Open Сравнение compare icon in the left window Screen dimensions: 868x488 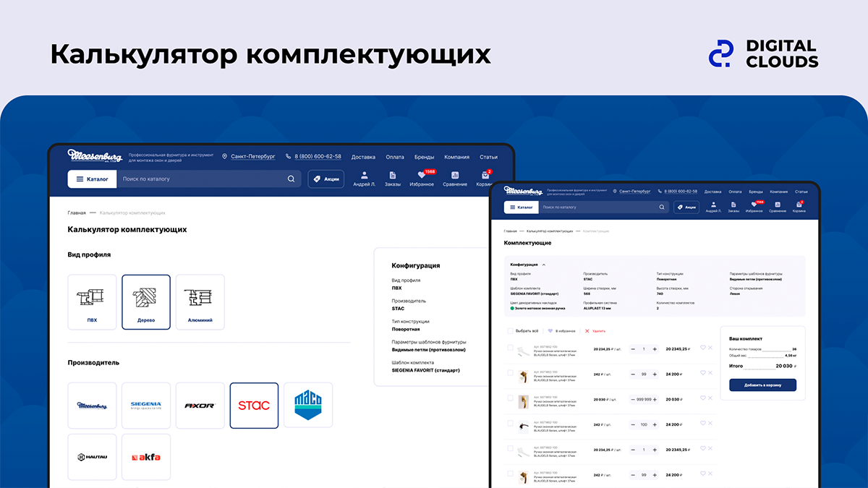455,175
